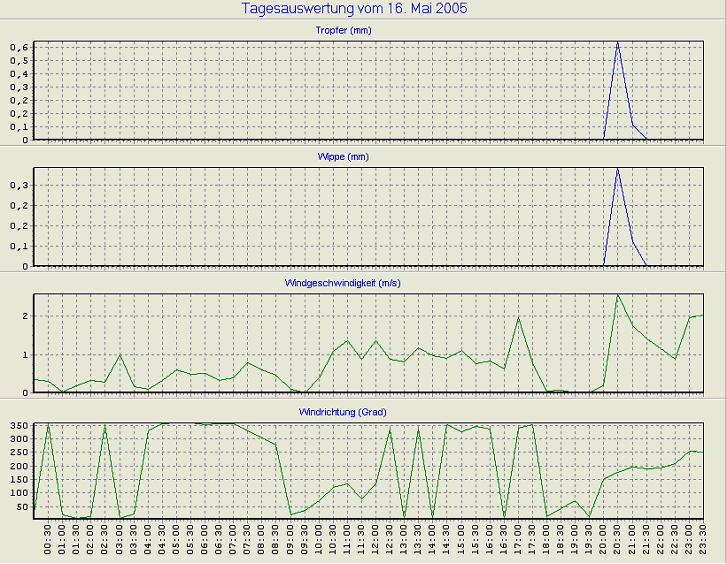Image resolution: width=726 pixels, height=564 pixels.
Task: Select the 350 label on Windrichtung axis
Action: pos(16,426)
